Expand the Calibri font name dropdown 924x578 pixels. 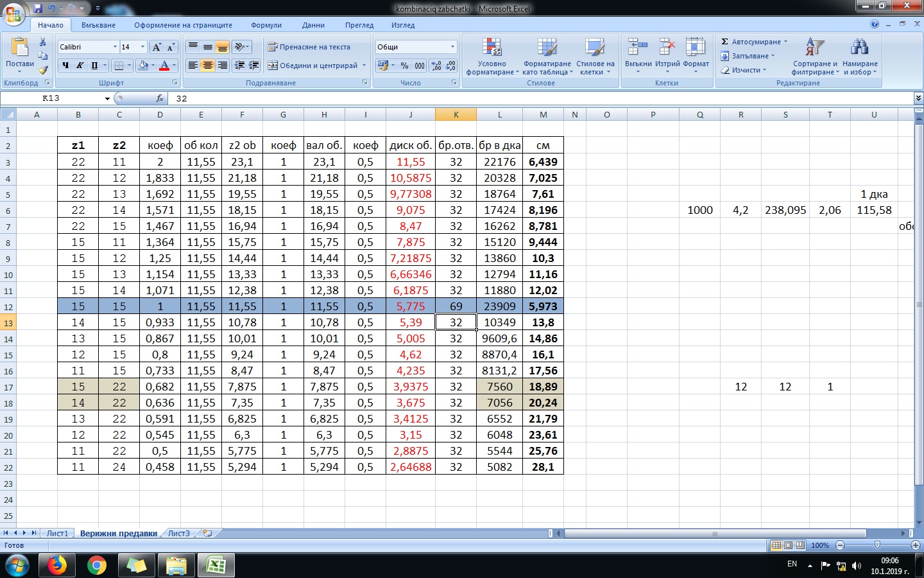pyautogui.click(x=115, y=47)
